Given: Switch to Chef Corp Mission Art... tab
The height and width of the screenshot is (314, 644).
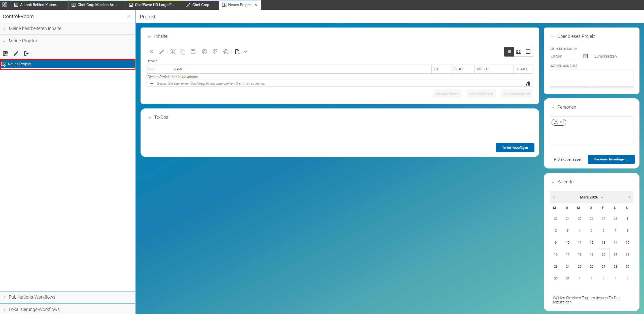Looking at the screenshot, I should (97, 5).
